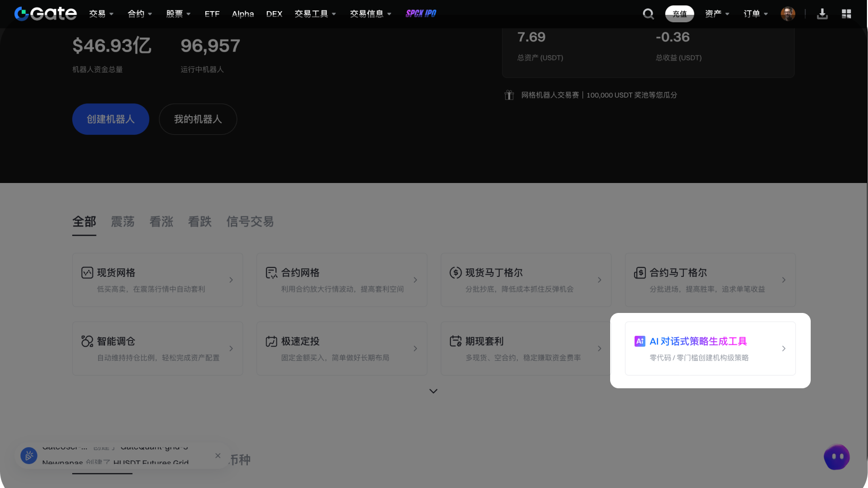This screenshot has width=868, height=488.
Task: Click the 创建机器人 button
Action: coord(110,119)
